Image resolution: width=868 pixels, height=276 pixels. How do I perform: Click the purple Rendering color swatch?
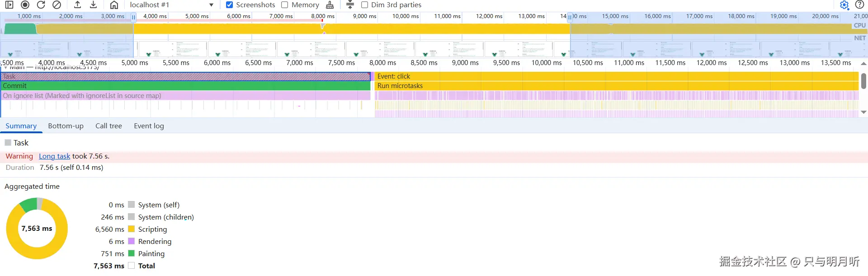tap(132, 241)
